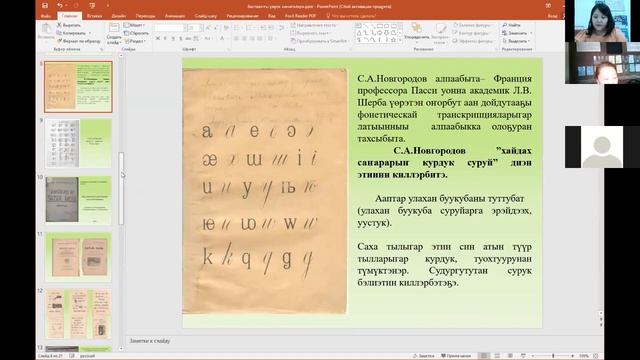Switch to Design (Дизайн) tab

[x=118, y=16]
